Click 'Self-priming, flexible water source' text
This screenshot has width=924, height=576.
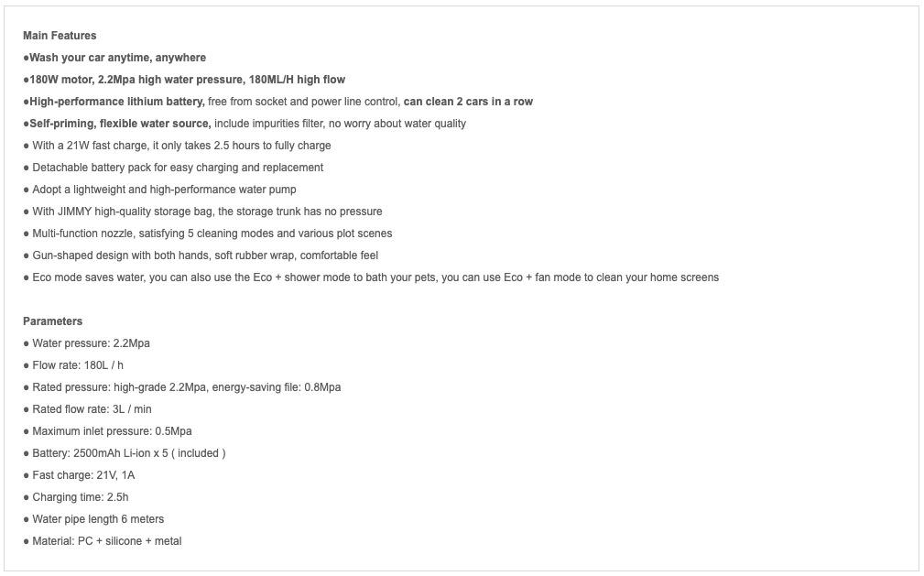pos(120,124)
